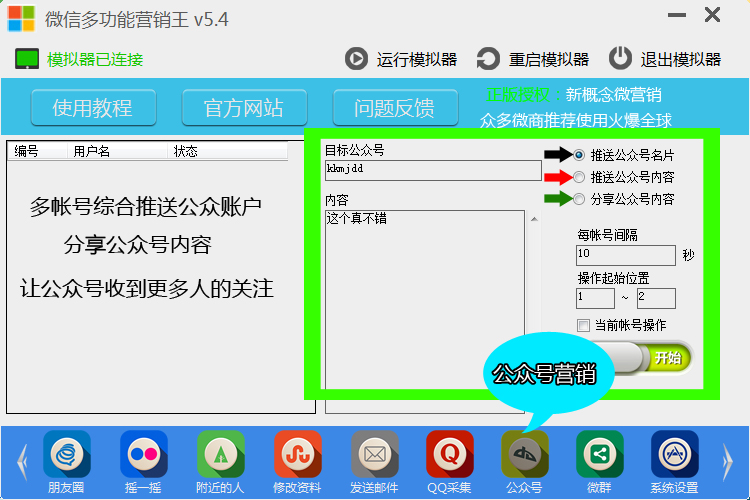Click the 退出模拟器 power icon
The image size is (750, 500).
coord(620,58)
